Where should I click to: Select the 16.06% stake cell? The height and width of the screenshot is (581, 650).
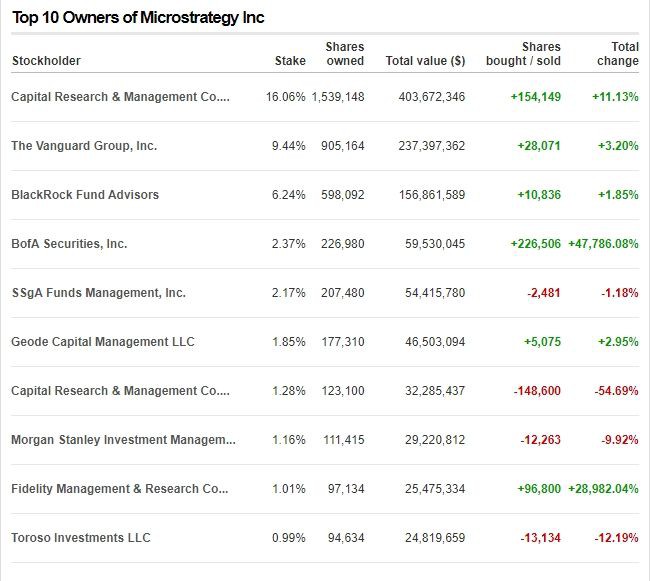point(285,97)
